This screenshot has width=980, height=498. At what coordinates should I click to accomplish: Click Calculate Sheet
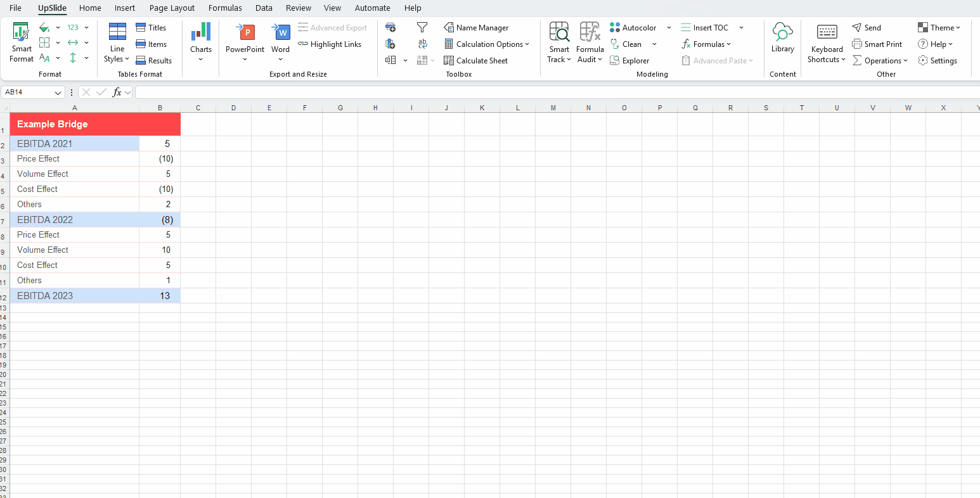476,61
